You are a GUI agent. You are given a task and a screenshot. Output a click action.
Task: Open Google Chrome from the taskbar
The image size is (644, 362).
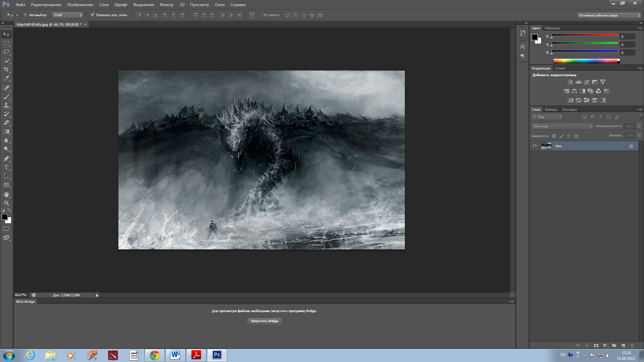[x=155, y=355]
